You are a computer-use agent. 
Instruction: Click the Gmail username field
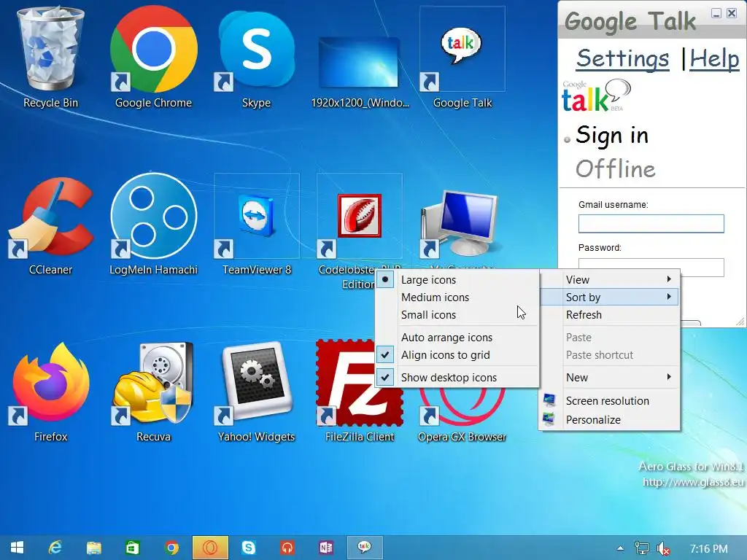click(651, 224)
